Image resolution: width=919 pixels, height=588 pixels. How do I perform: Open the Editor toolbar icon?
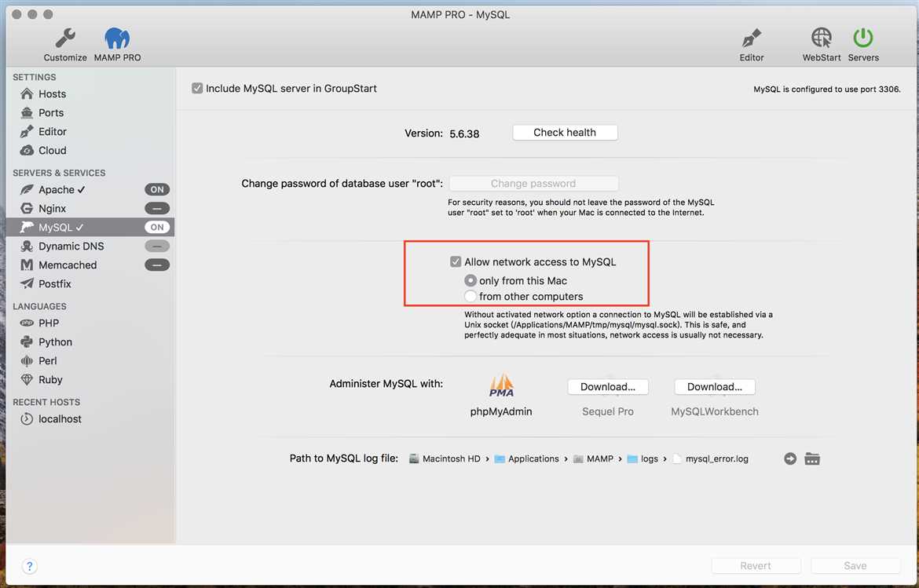(x=751, y=38)
